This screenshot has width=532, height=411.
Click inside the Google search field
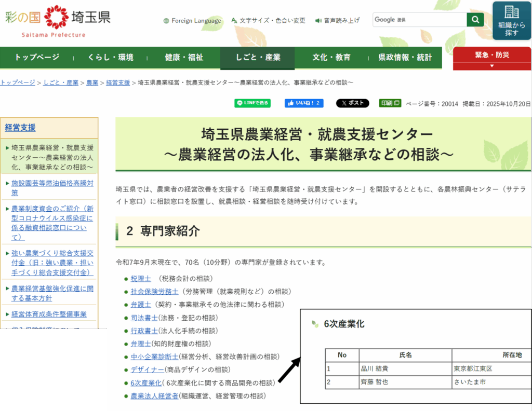(x=419, y=20)
